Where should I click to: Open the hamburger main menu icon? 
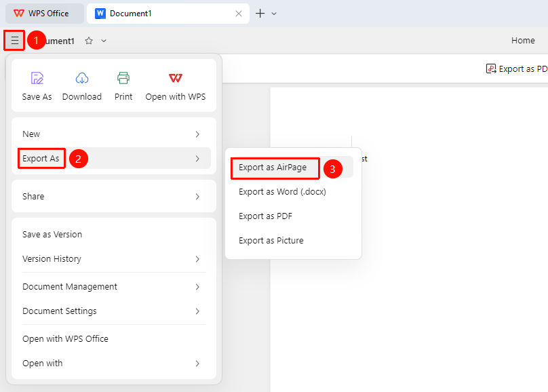(14, 41)
